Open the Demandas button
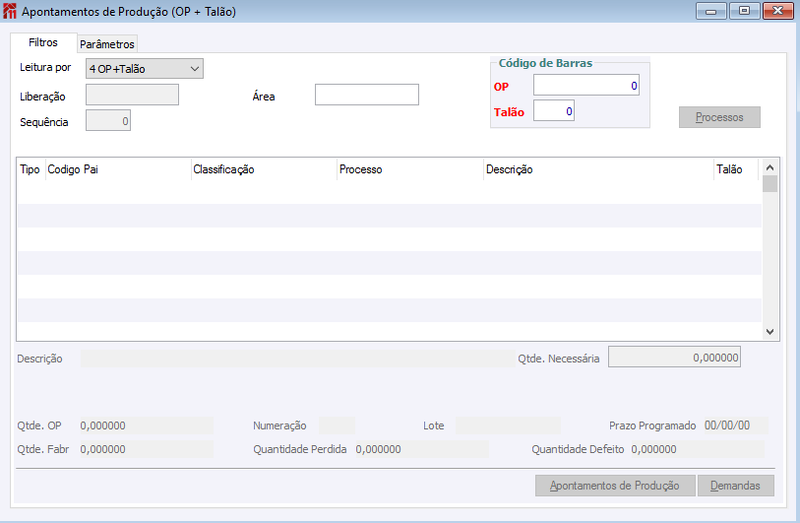Screen dimensions: 800x523 [735, 486]
